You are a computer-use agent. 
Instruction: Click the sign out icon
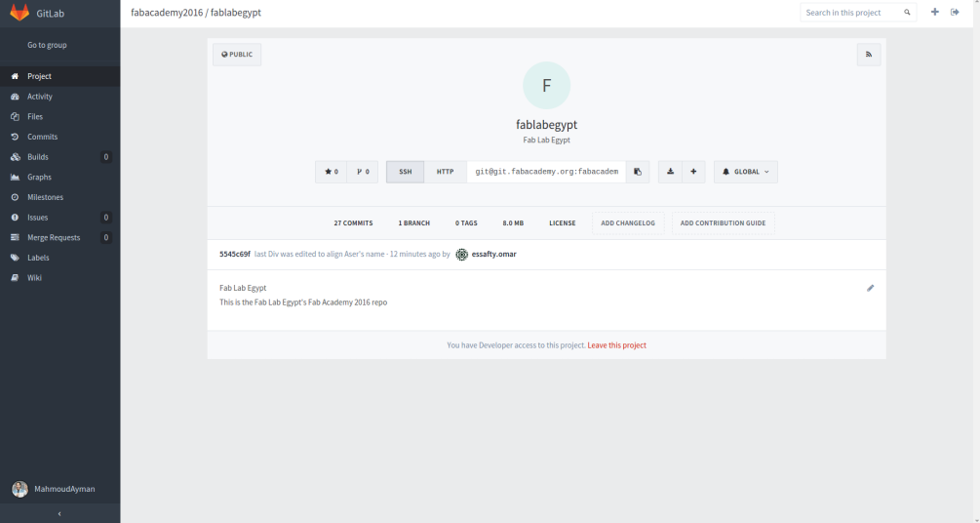(x=955, y=12)
